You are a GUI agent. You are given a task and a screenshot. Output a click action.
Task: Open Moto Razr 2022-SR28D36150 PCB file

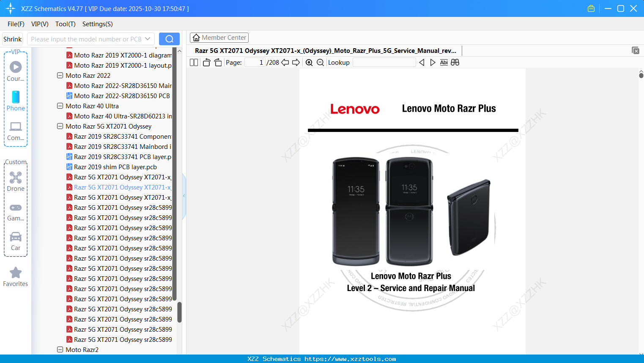tap(122, 96)
